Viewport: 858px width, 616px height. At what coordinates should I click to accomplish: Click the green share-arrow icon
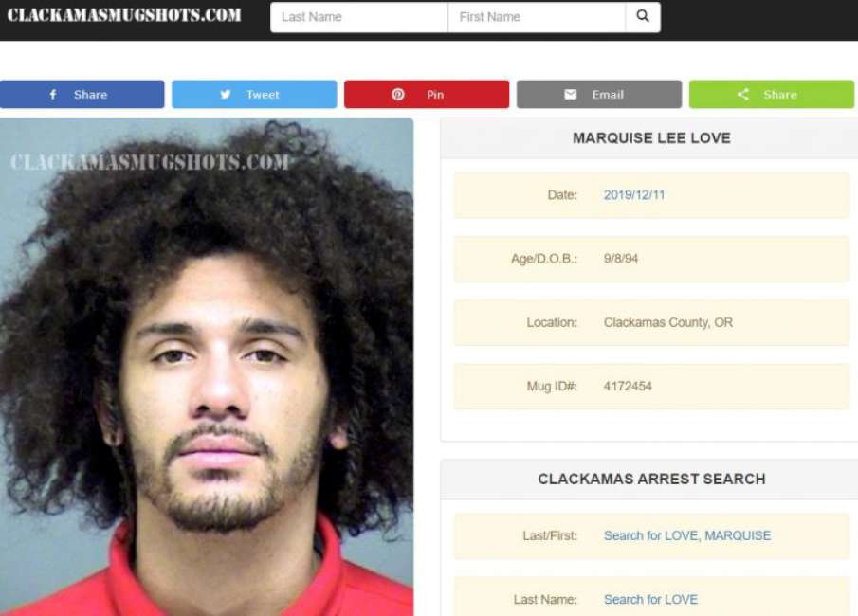pyautogui.click(x=742, y=94)
